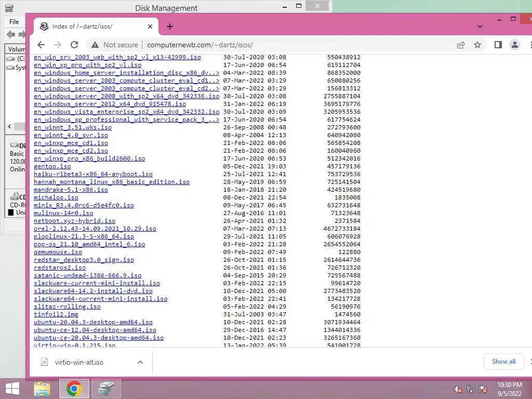The height and width of the screenshot is (399, 532).
Task: Open the Windows Start button
Action: point(12,389)
